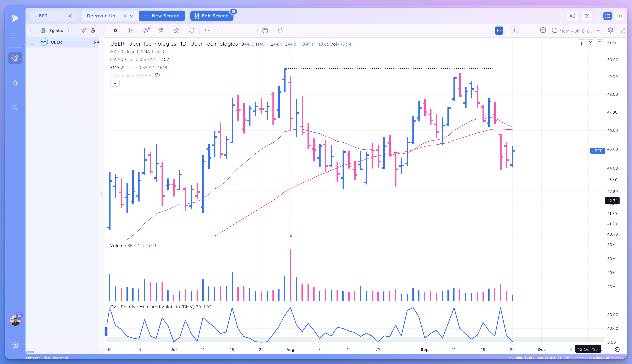The image size is (632, 364).
Task: Click the MA 50 close indicator label
Action: (138, 51)
